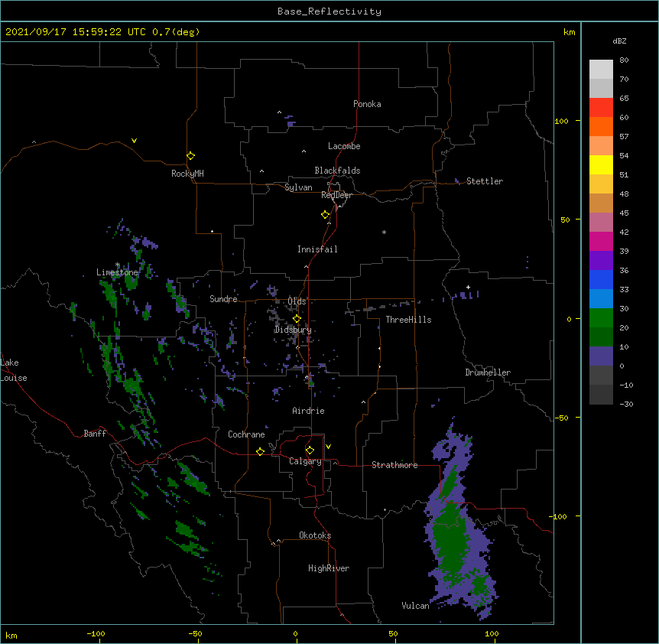This screenshot has height=644, width=659.
Task: Click the white asterisk above Limestone label
Action: (x=118, y=265)
